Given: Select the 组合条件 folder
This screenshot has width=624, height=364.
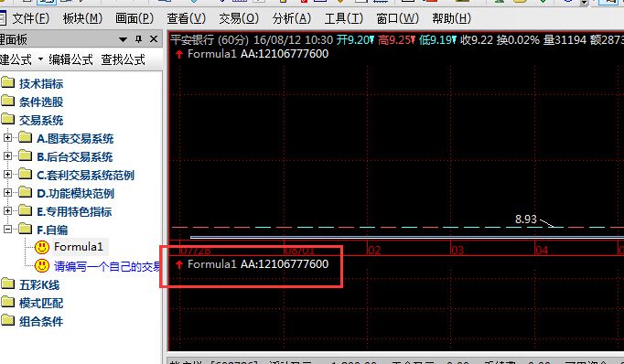Looking at the screenshot, I should pos(41,321).
